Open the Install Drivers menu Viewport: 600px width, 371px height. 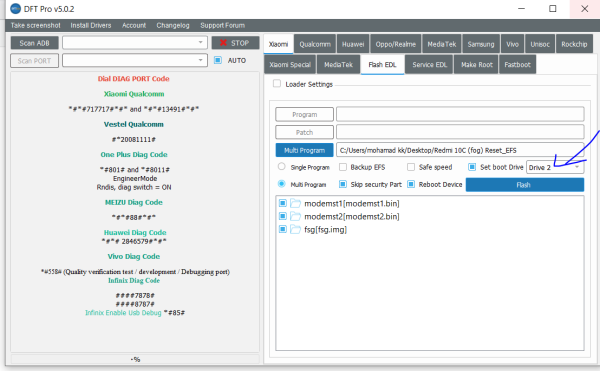point(91,25)
